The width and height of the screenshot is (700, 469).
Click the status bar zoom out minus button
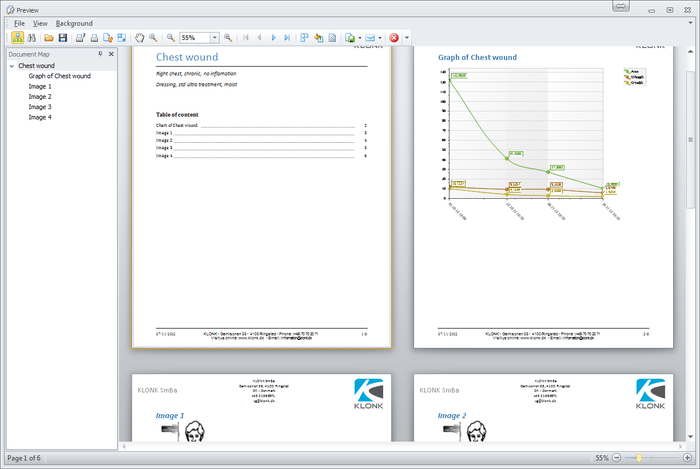(x=617, y=458)
